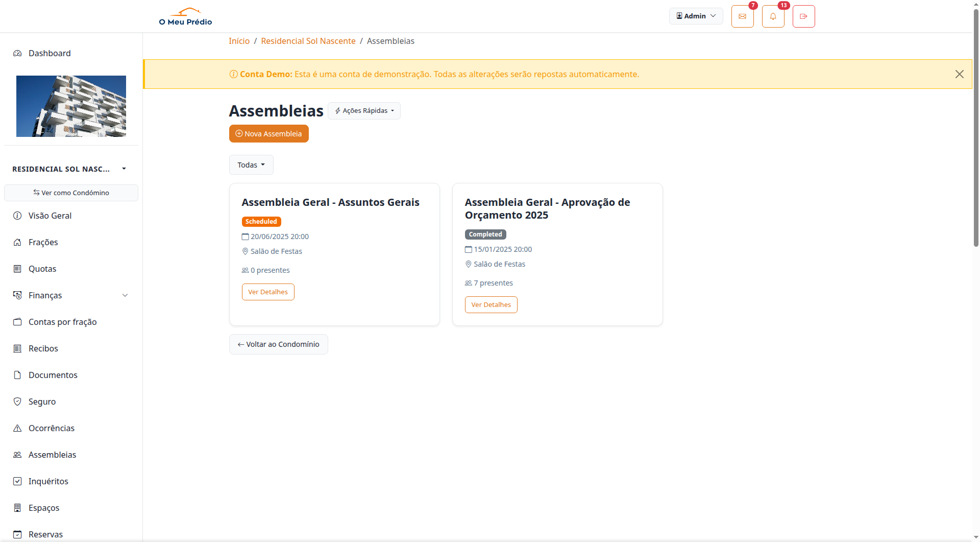Navigate to Ocorrências via its warning icon

point(17,428)
